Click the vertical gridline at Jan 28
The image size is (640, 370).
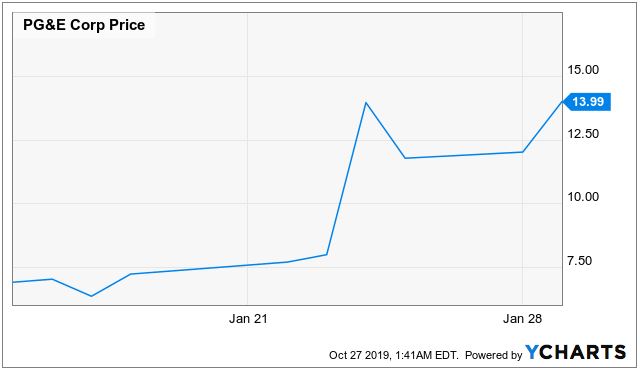pos(522,159)
